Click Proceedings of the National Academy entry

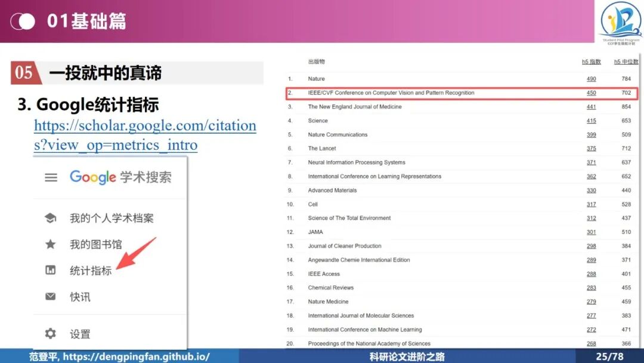coord(369,344)
